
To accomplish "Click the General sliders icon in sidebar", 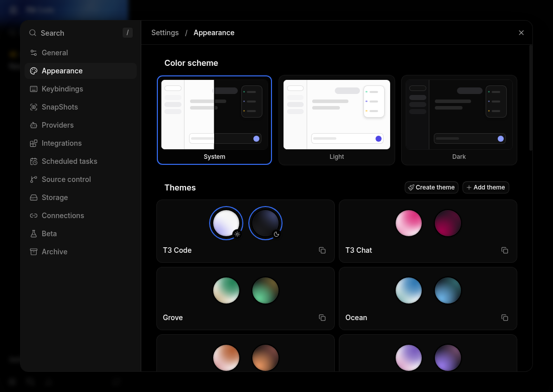I will click(x=34, y=53).
